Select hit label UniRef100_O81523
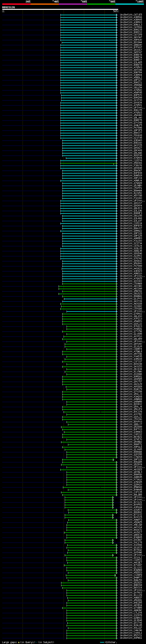 (x=131, y=294)
